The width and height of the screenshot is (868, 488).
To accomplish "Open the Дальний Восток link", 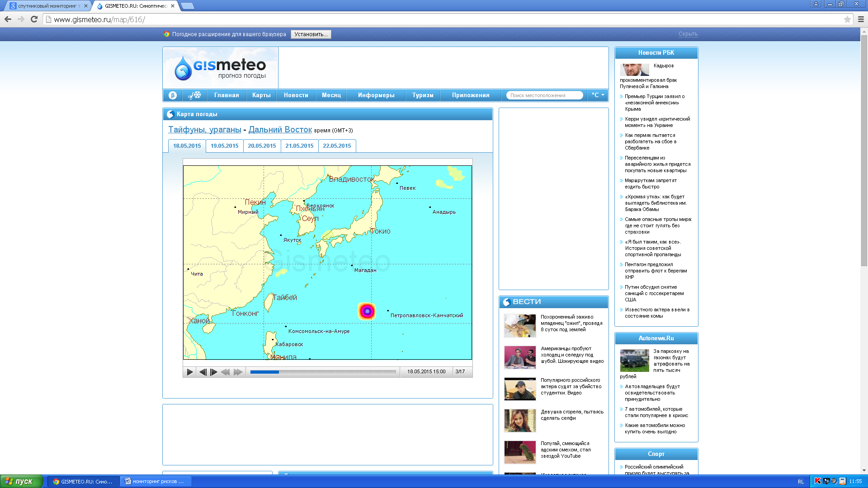I will (x=280, y=130).
